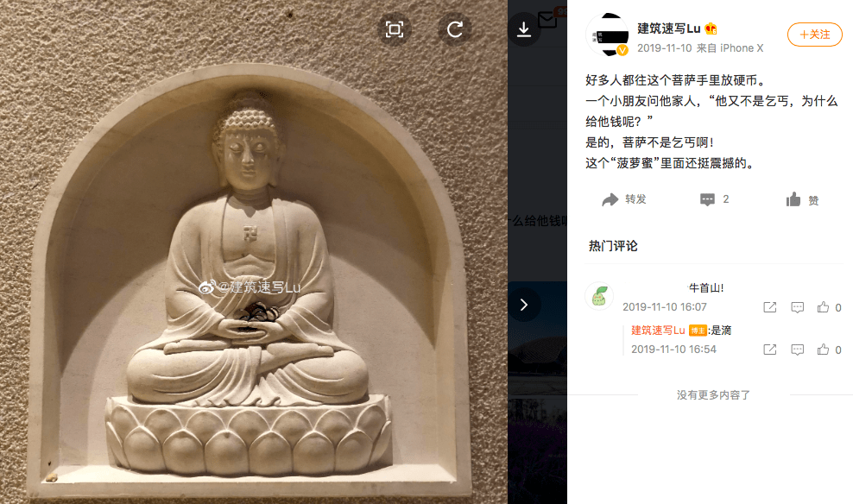This screenshot has width=853, height=504.
Task: Reply to the 牛首山! comment
Action: pos(798,307)
